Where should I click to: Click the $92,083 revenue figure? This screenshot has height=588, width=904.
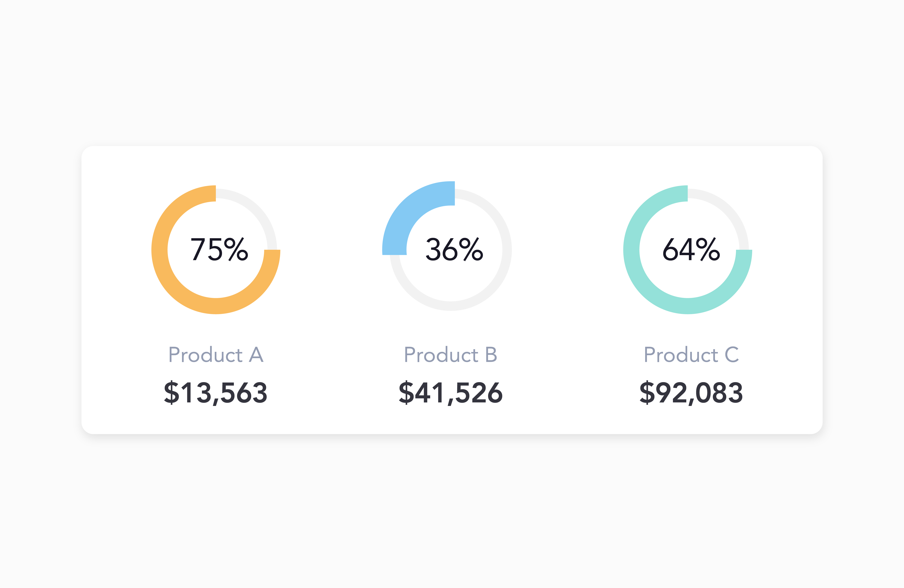pos(691,393)
